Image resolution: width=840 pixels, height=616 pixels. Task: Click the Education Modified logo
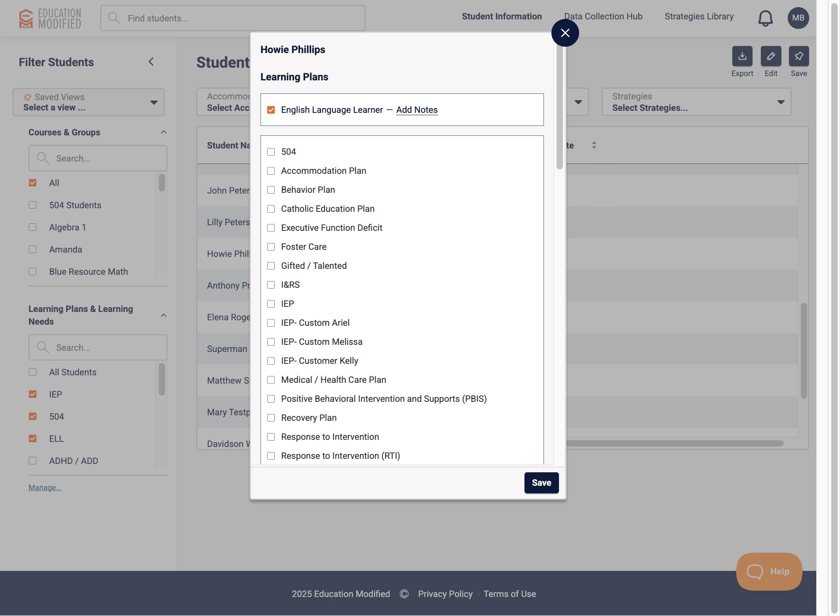pos(50,19)
